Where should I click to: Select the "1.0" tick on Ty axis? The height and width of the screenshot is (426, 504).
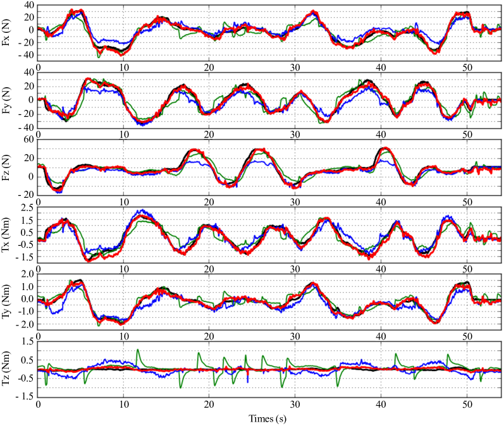27,286
